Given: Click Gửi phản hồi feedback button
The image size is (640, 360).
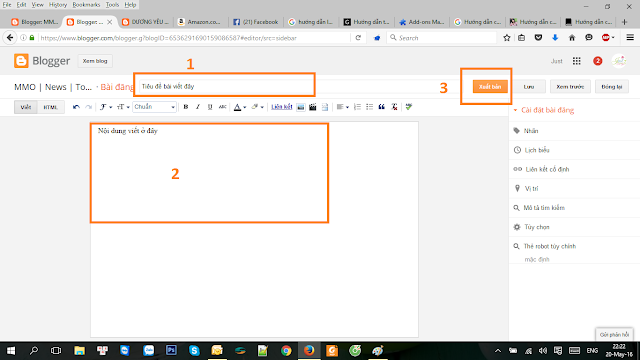Looking at the screenshot, I should point(614,334).
